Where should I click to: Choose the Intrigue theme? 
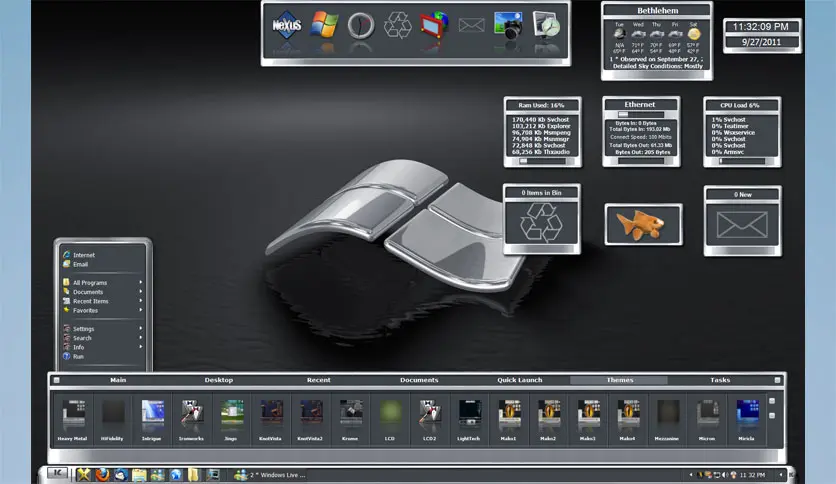coord(152,419)
